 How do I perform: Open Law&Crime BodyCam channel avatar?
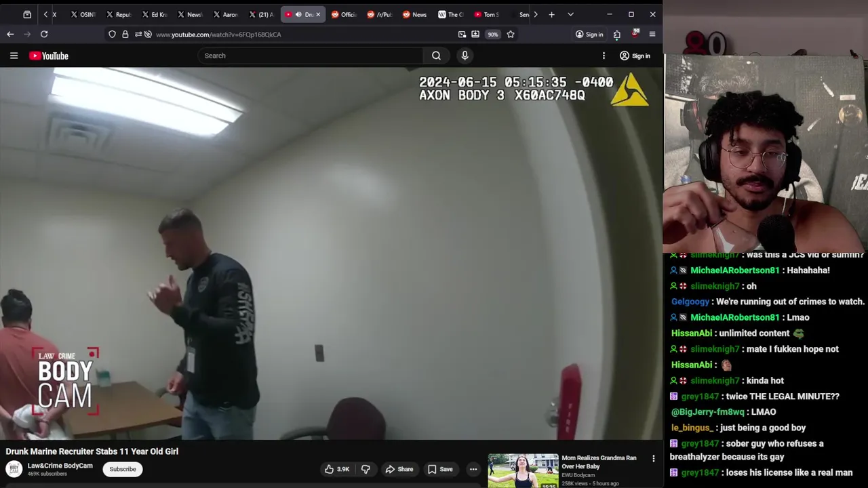[14, 469]
